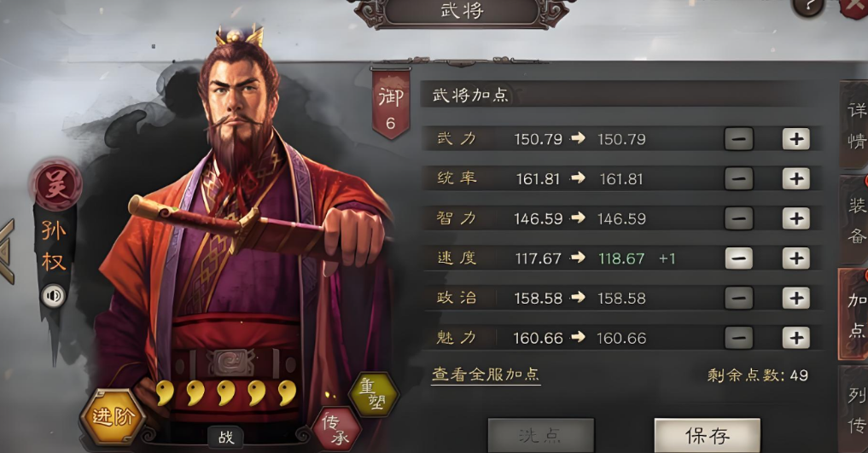
Task: Play Sun Quan's voice with the speaker icon
Action: (x=54, y=296)
